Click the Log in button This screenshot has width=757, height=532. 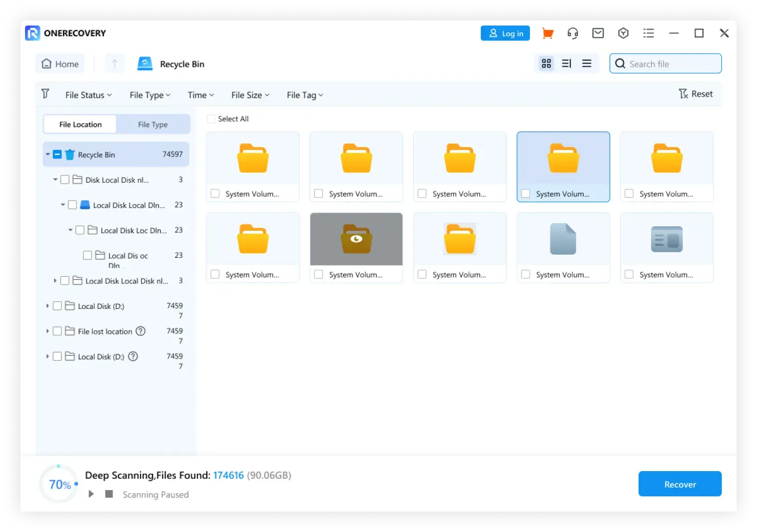click(x=505, y=33)
